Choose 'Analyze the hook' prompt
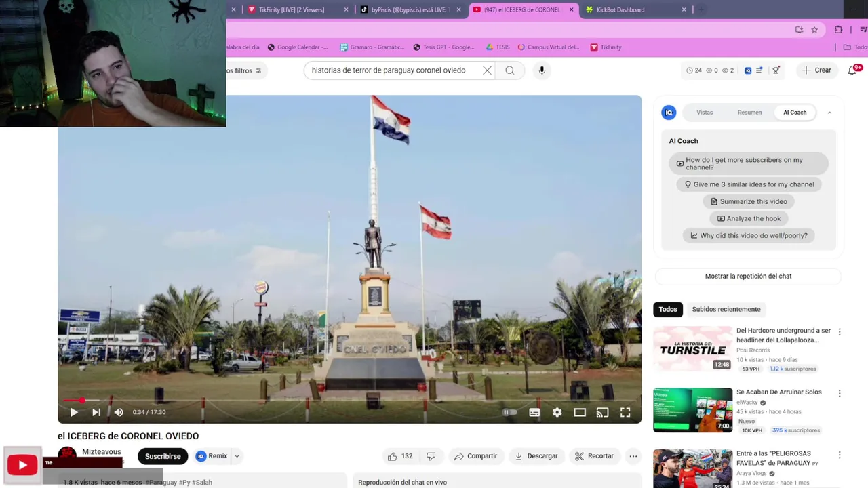 point(749,218)
